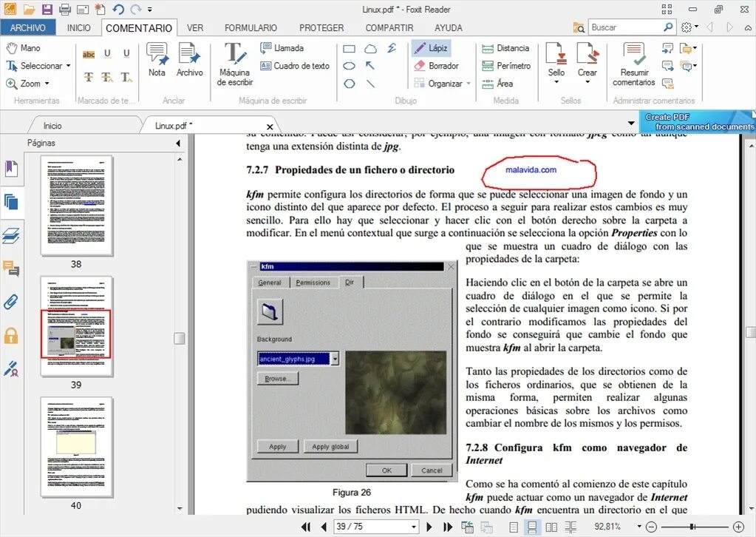Expand the document tabs list arrow

pos(630,124)
